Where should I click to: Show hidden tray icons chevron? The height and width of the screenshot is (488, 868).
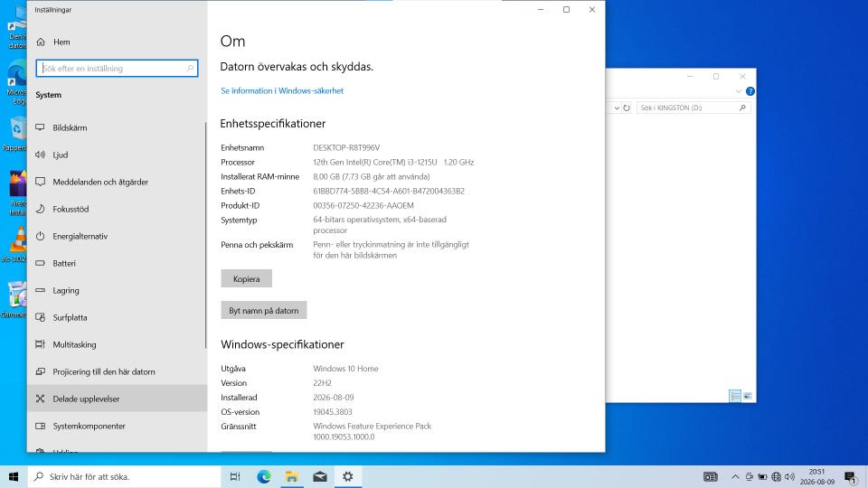[735, 476]
